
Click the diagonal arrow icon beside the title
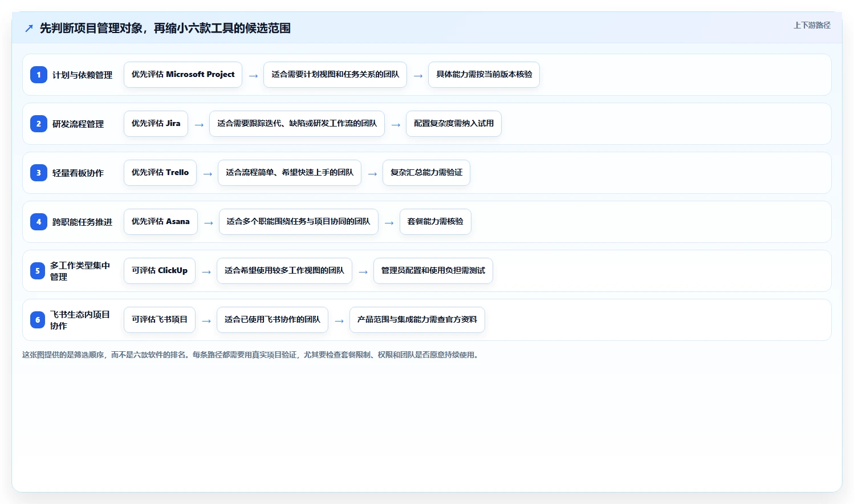pos(29,29)
